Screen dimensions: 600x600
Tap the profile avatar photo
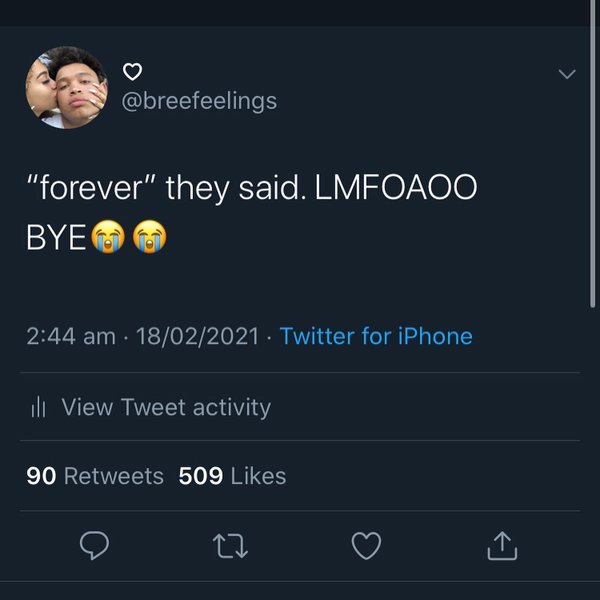click(x=67, y=87)
